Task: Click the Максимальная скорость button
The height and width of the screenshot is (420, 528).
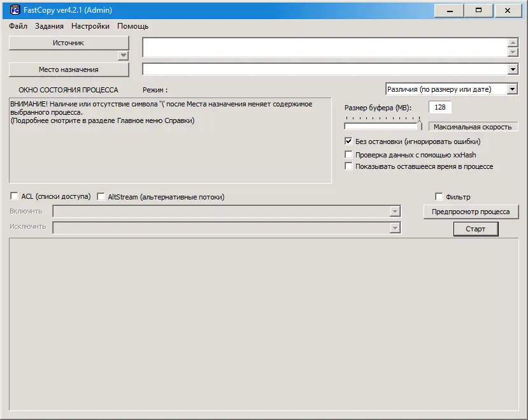Action: coord(473,127)
